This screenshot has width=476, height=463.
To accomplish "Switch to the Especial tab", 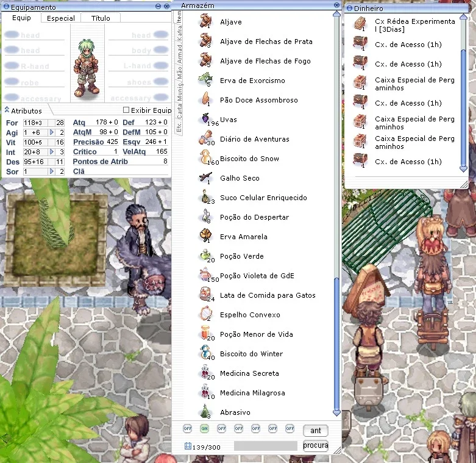I will click(61, 18).
